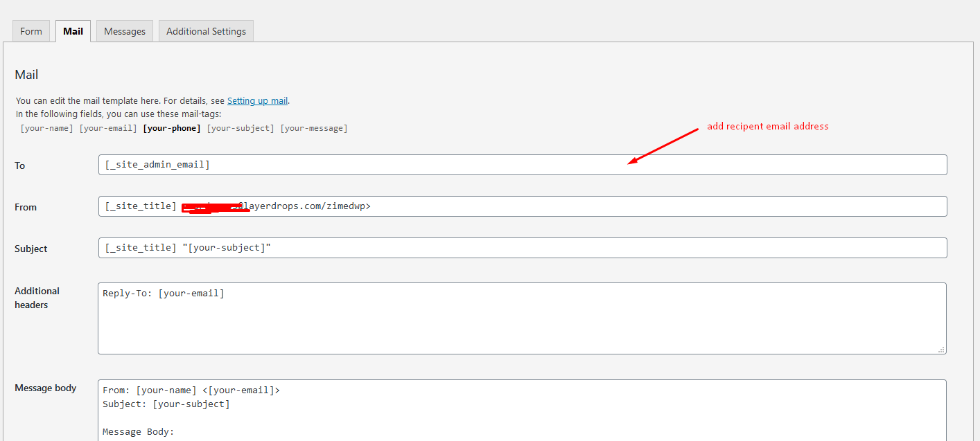
Task: Click the [your-message] mail-tag
Action: (314, 128)
